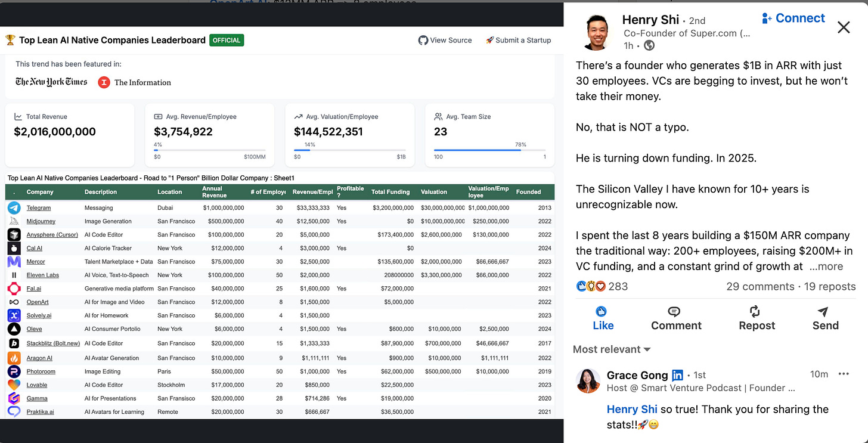Click the OpenArt infinity logo icon
This screenshot has height=443, width=868.
point(14,302)
